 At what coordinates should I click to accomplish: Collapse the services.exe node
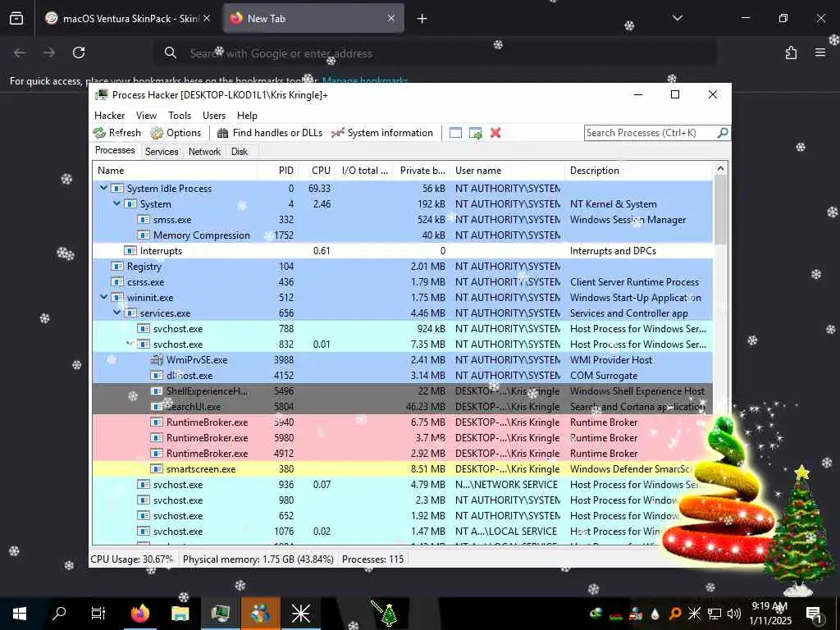pyautogui.click(x=116, y=313)
